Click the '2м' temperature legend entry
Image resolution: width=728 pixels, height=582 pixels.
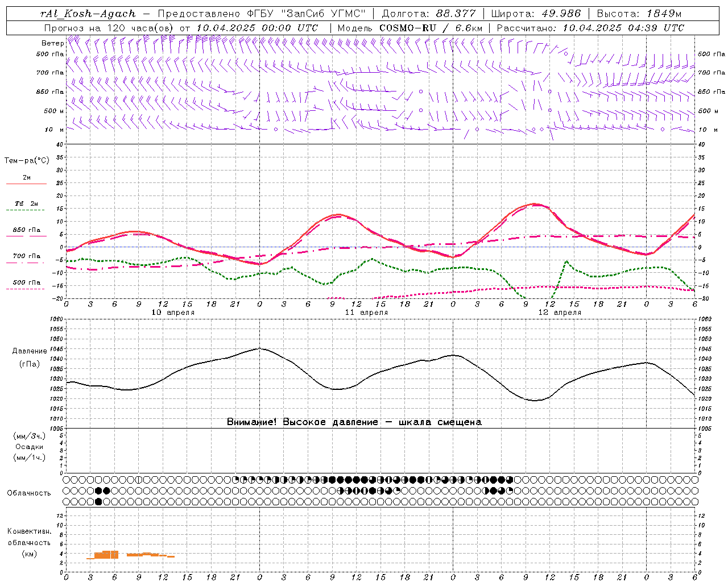point(27,177)
